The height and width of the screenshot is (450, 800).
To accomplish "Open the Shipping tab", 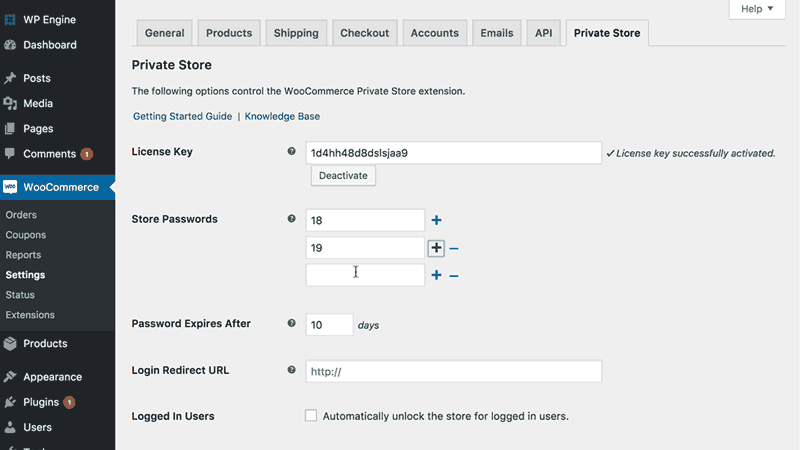I will 296,33.
